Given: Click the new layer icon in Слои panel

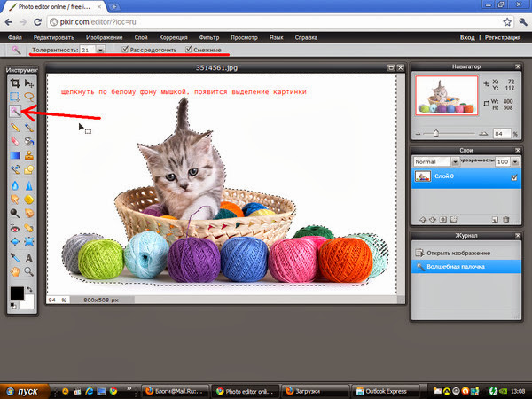Looking at the screenshot, I should [495, 220].
